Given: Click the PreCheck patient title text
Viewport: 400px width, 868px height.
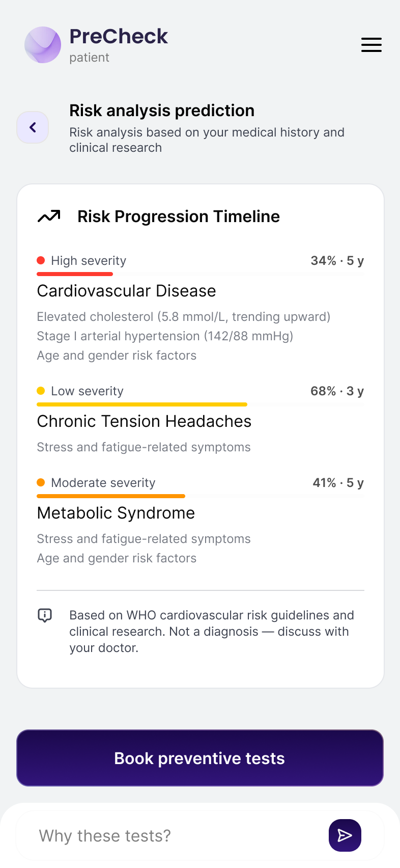Looking at the screenshot, I should click(119, 45).
